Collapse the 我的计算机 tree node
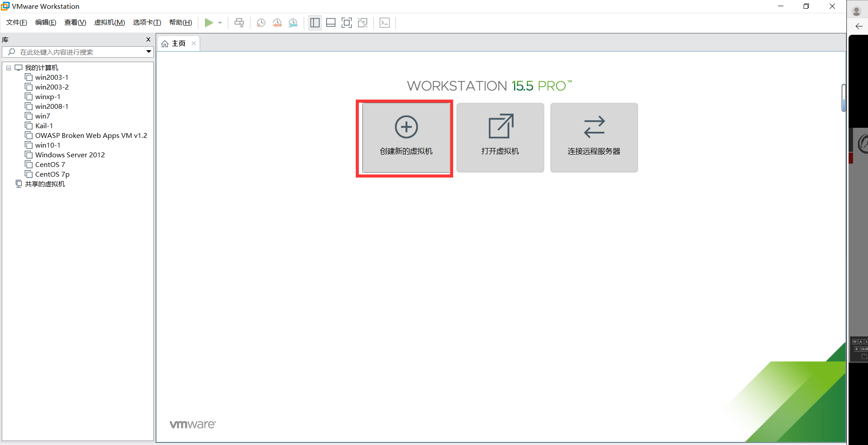The height and width of the screenshot is (445, 868). [8, 67]
